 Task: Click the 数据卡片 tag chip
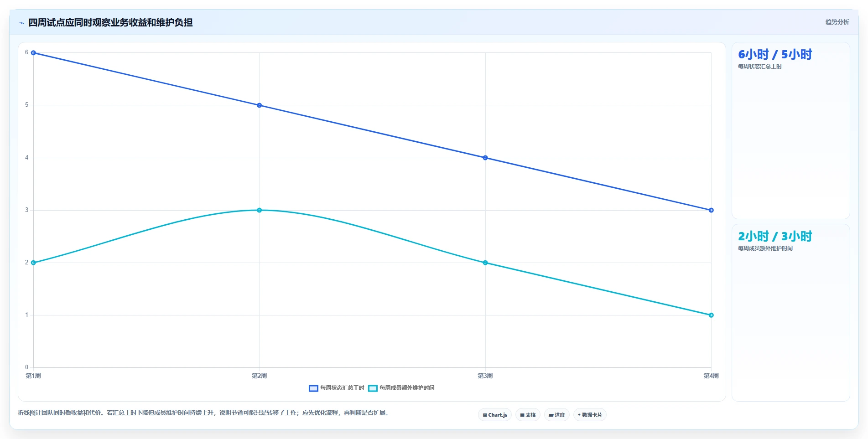[590, 415]
